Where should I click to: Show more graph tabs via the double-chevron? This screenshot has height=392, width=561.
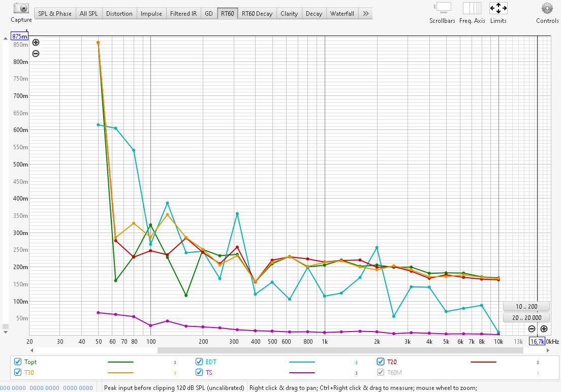365,14
